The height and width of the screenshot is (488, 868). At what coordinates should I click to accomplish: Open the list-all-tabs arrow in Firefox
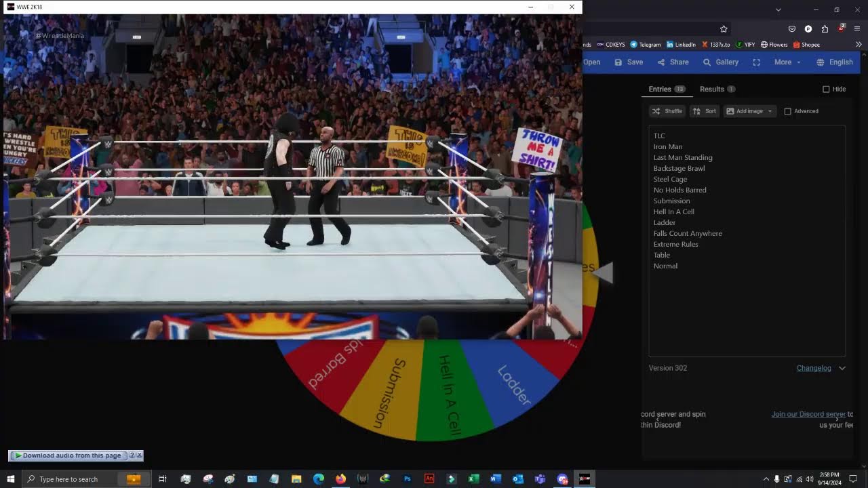(778, 9)
